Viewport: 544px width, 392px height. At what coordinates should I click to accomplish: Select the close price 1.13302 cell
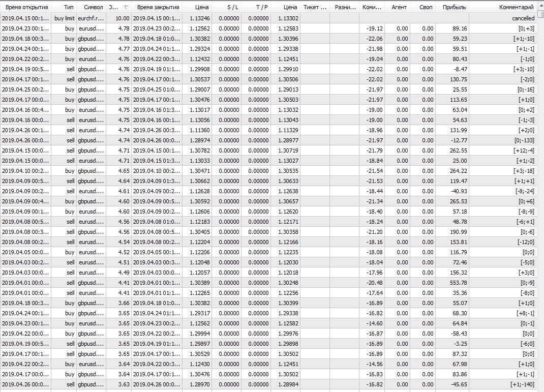pos(286,18)
